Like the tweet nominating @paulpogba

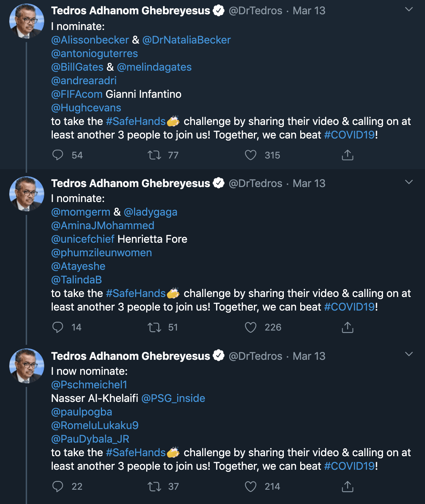tap(251, 486)
